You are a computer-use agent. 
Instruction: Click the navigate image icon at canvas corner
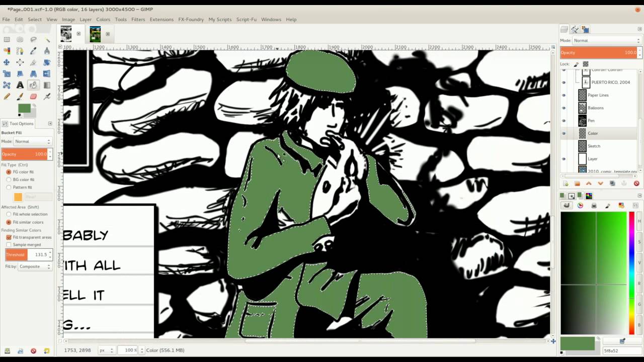(553, 341)
